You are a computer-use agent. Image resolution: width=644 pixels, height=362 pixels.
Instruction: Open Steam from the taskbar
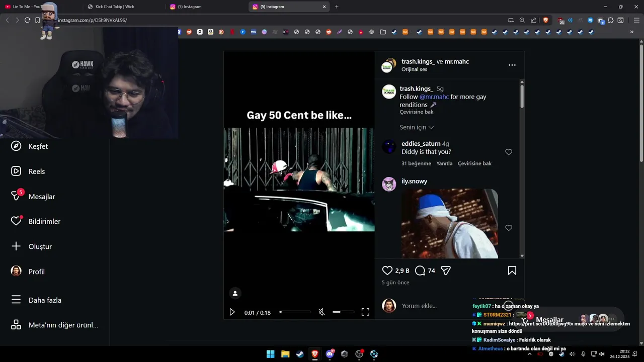click(x=300, y=354)
